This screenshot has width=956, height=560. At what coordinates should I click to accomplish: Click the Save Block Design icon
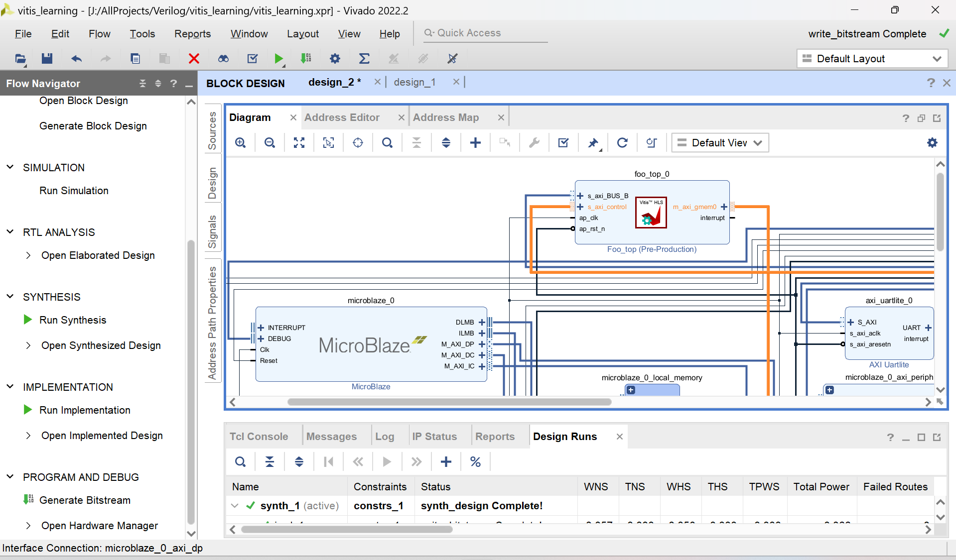pos(47,59)
